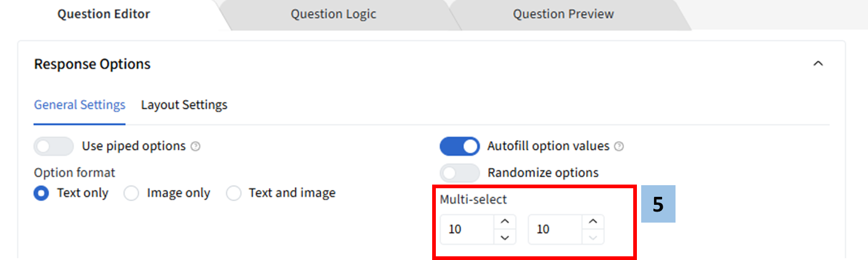Collapse the Response Options section chevron

[818, 64]
